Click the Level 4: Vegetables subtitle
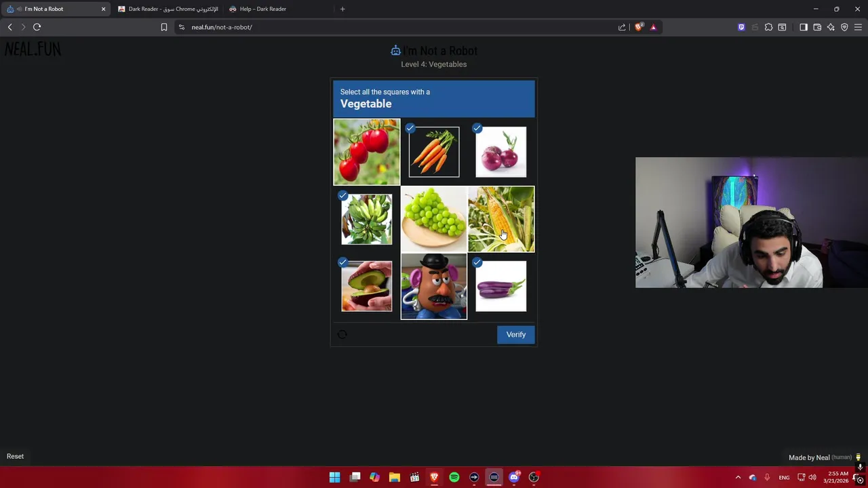Image resolution: width=868 pixels, height=488 pixels. tap(434, 64)
